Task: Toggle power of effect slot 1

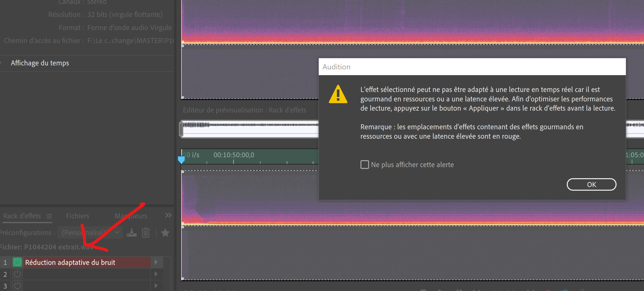Action: click(x=17, y=262)
